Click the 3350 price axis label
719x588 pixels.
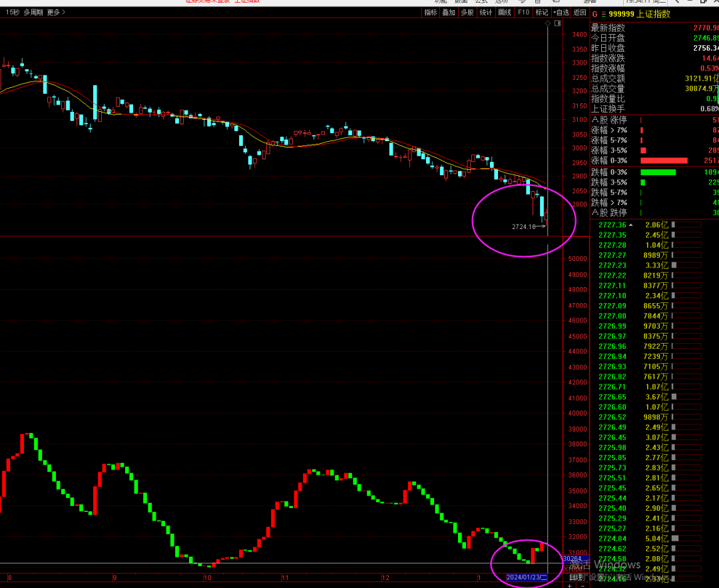(580, 49)
